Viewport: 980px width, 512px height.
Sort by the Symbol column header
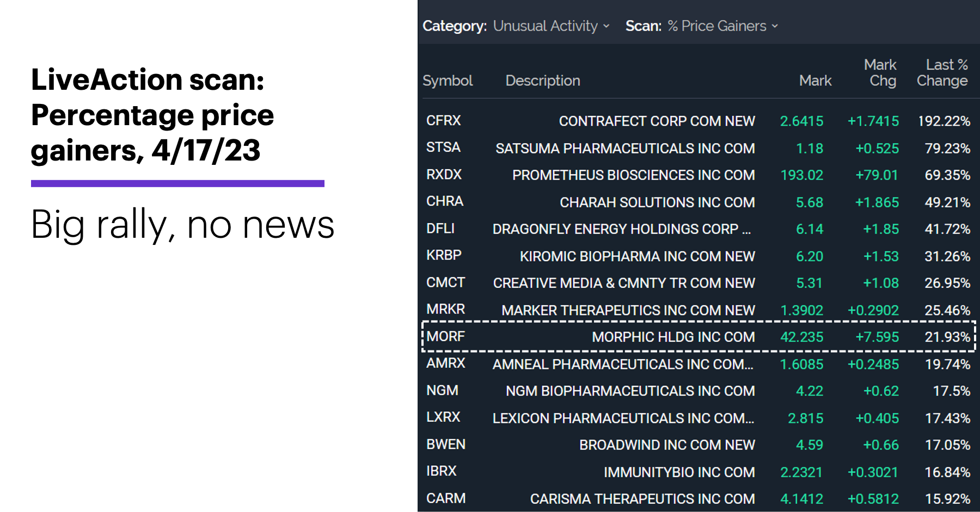[448, 81]
